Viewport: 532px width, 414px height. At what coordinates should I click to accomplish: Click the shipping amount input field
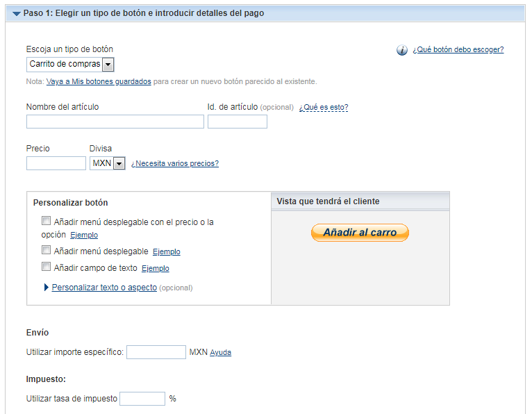point(156,352)
